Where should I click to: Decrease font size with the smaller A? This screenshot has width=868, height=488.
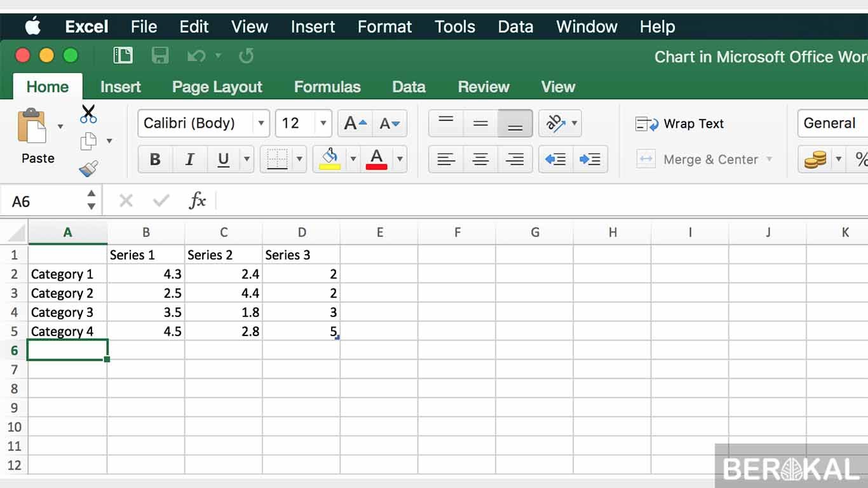tap(390, 123)
